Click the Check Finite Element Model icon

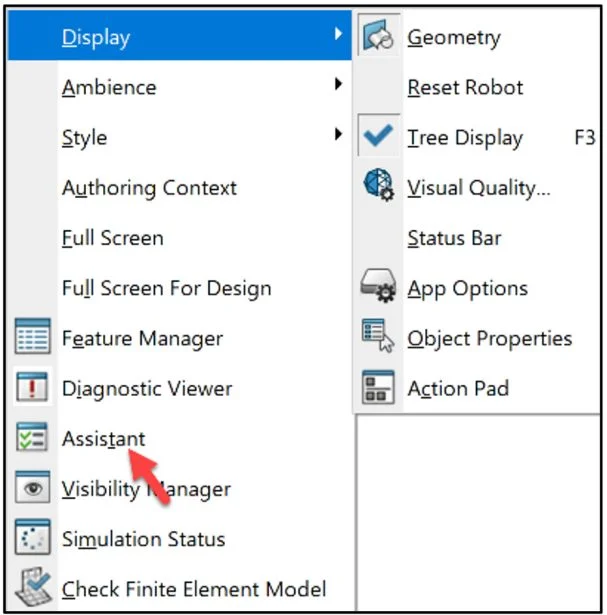32,589
